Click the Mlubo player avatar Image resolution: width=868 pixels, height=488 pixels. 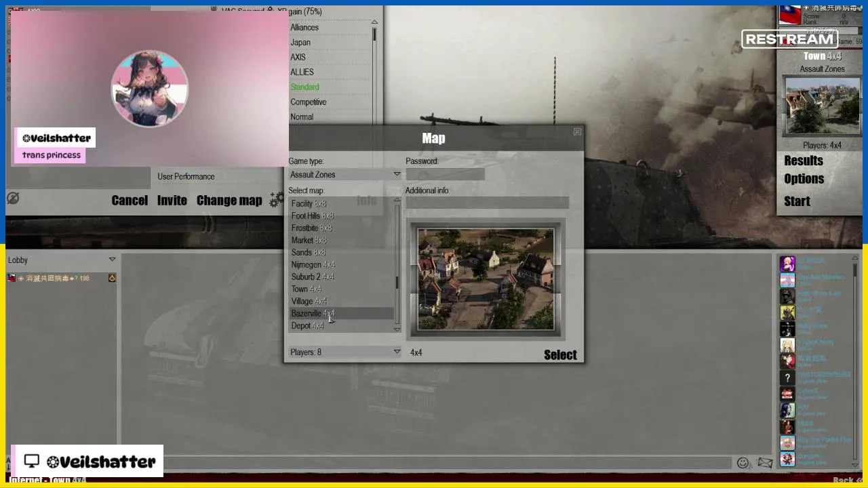click(x=787, y=426)
